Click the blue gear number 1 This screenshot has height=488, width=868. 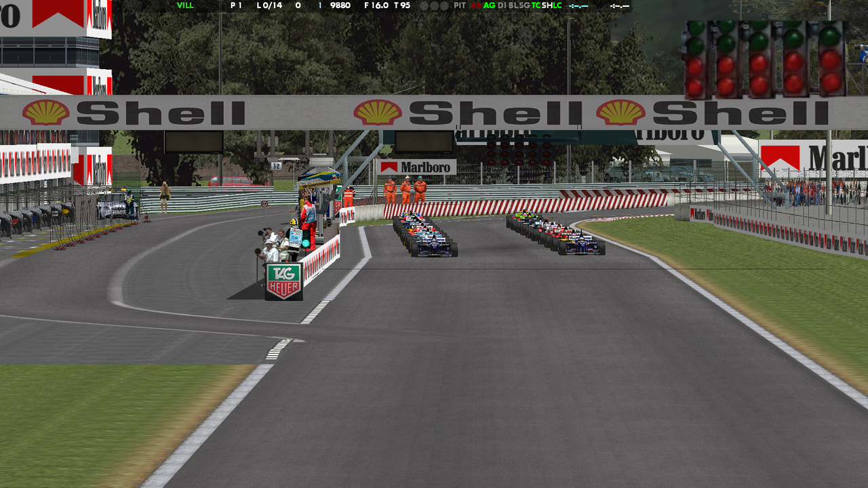pyautogui.click(x=320, y=5)
